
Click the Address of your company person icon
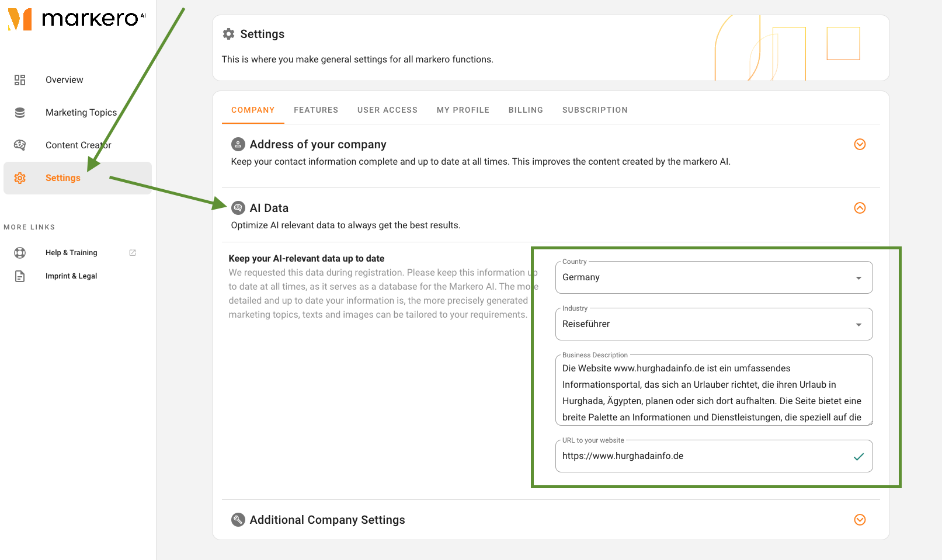pos(238,144)
